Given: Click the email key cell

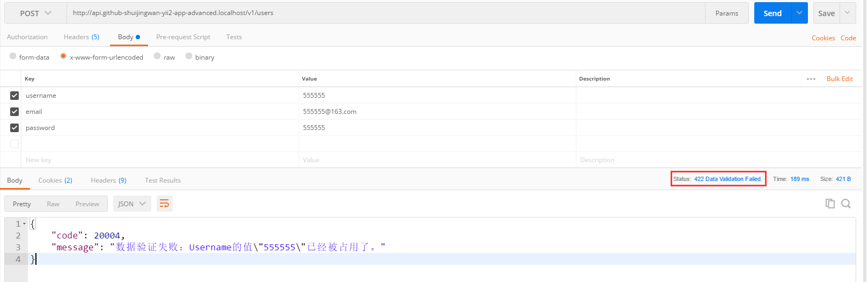Looking at the screenshot, I should [160, 112].
